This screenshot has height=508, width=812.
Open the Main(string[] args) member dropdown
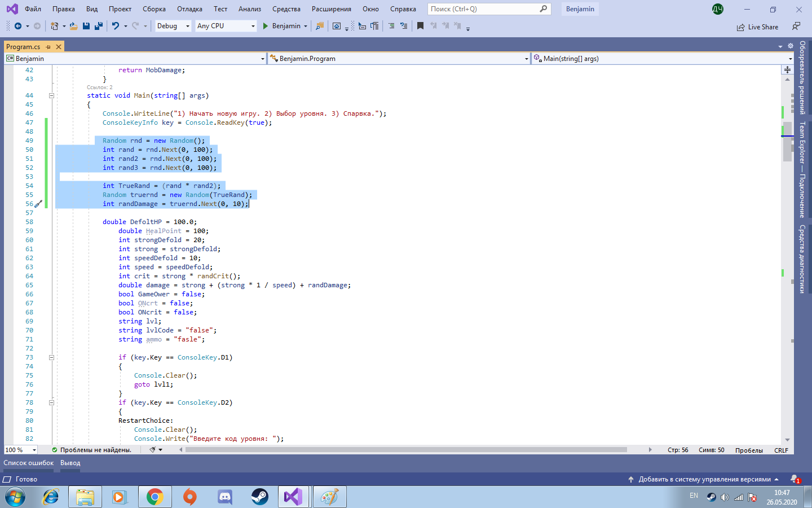[663, 59]
